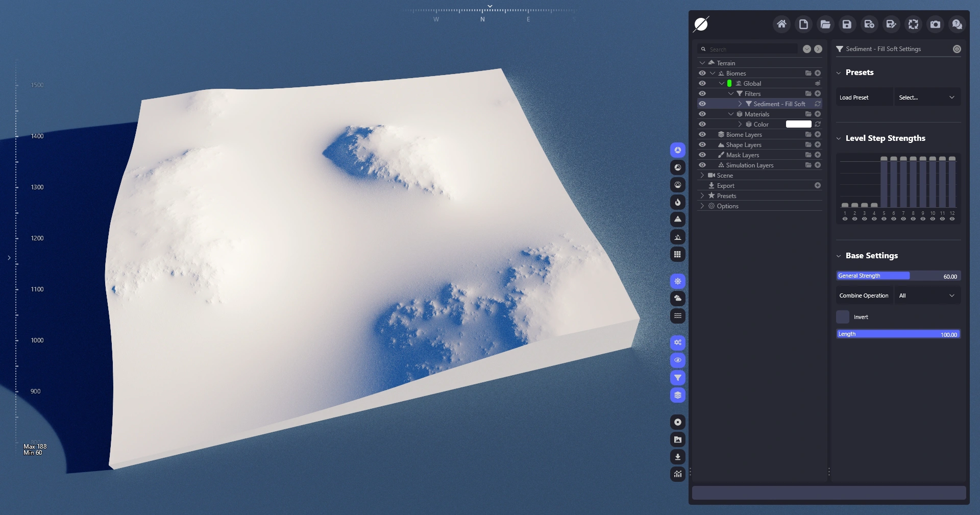Screen dimensions: 980x515
Task: Collapse the Biomes tree node
Action: (713, 73)
